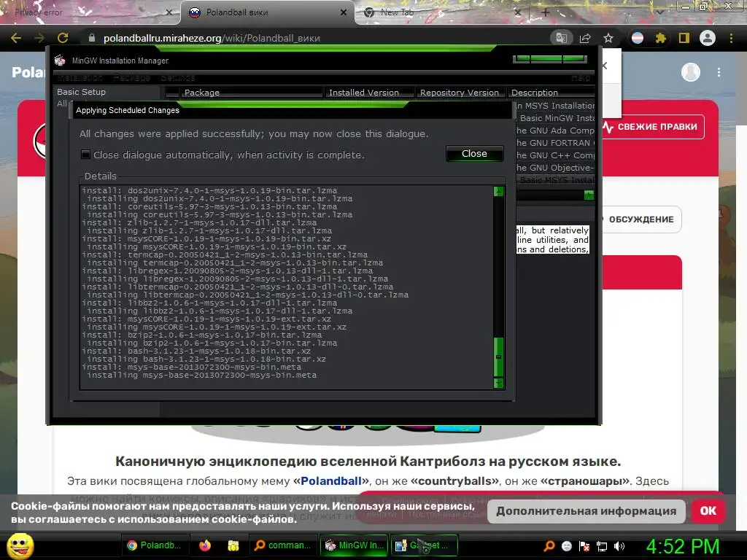Click the share page icon

(x=585, y=38)
